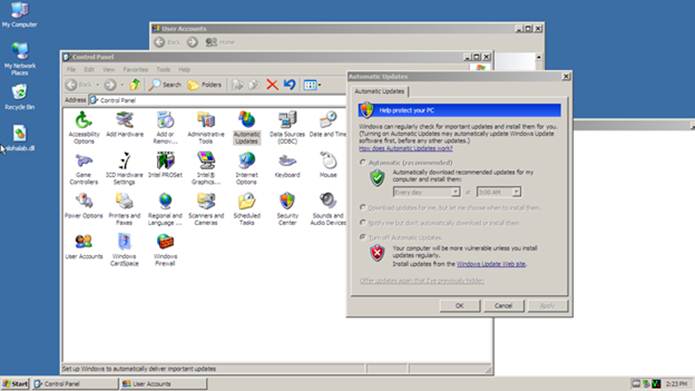
Task: Open Keyboard settings icon
Action: pyautogui.click(x=287, y=165)
